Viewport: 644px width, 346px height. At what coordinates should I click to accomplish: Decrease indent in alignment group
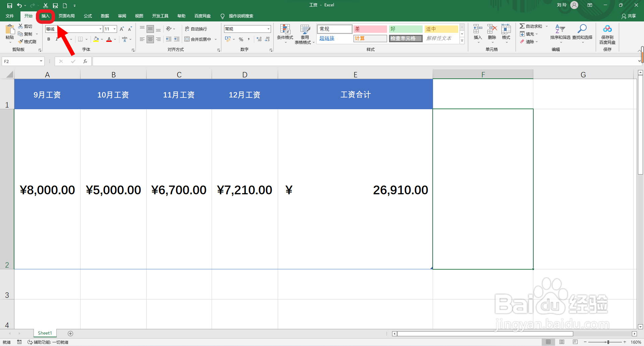click(x=169, y=39)
